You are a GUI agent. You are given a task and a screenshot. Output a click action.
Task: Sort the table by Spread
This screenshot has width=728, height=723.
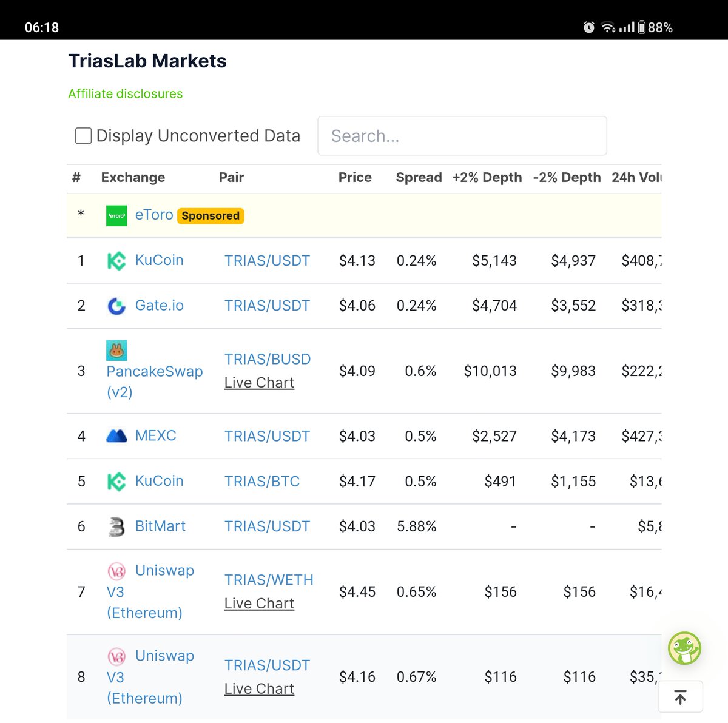tap(419, 178)
